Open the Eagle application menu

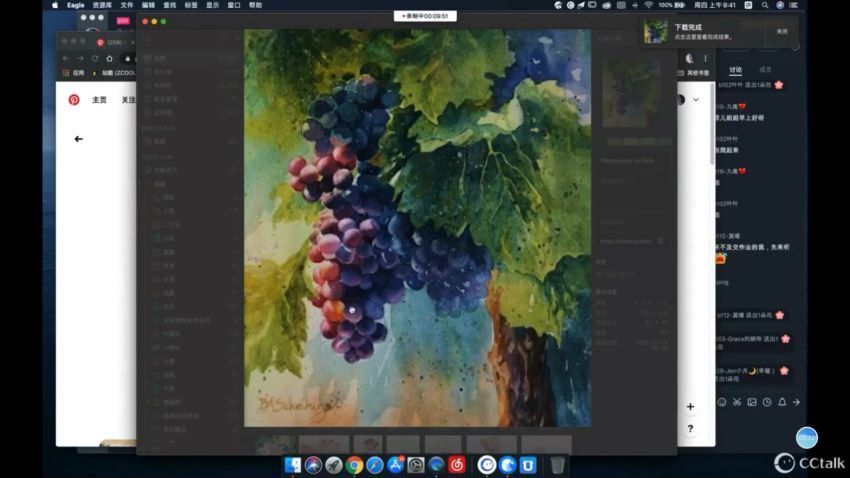(x=75, y=5)
